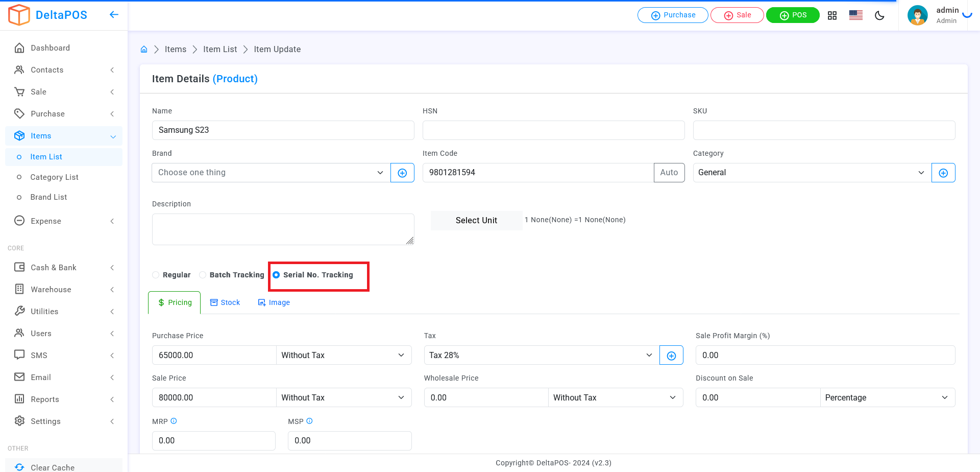
Task: Change language via US flag icon
Action: [x=856, y=15]
